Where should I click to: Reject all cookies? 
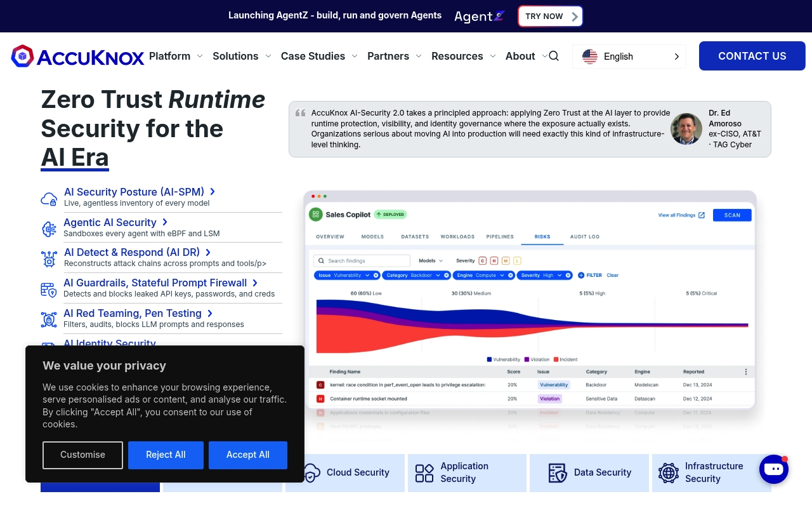[x=166, y=455]
